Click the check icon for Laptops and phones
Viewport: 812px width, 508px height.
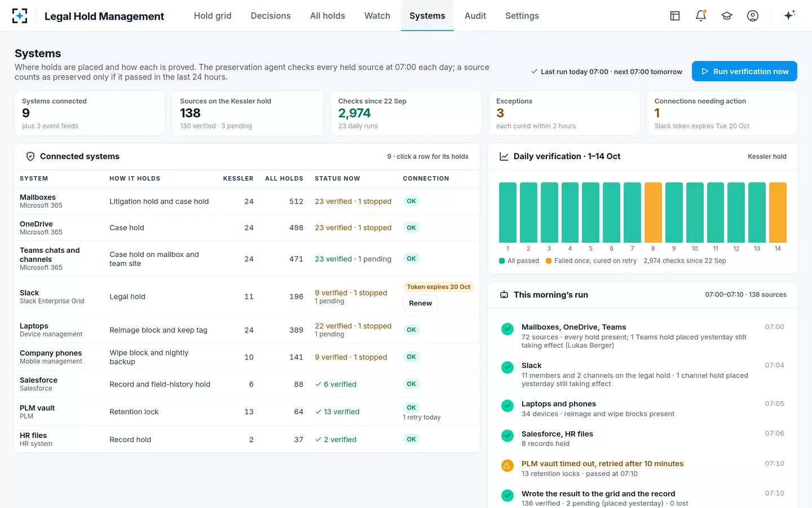click(507, 405)
